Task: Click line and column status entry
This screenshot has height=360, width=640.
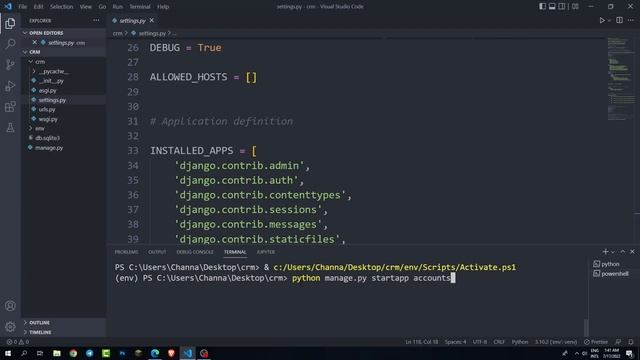Action: pyautogui.click(x=422, y=342)
